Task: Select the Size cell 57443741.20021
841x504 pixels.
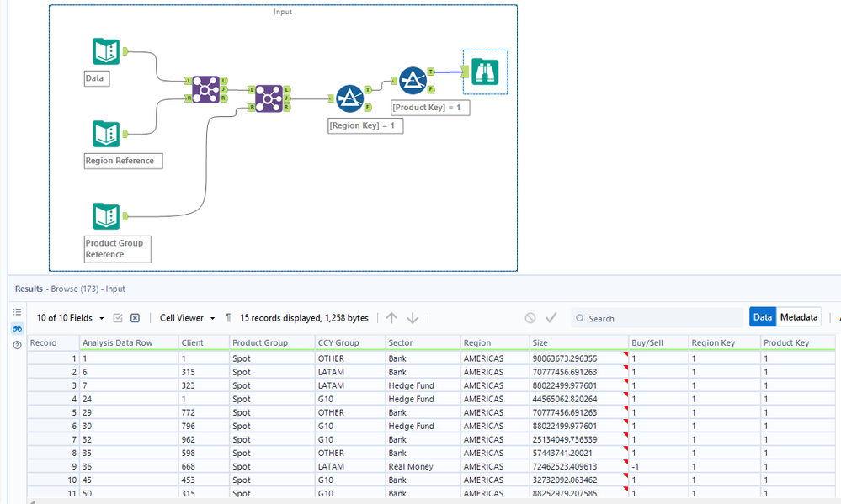Action: click(578, 453)
